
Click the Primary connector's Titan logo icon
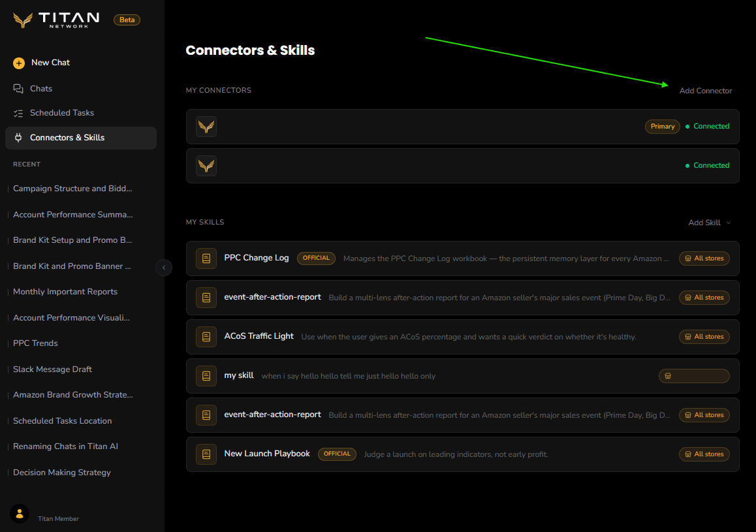click(x=206, y=127)
